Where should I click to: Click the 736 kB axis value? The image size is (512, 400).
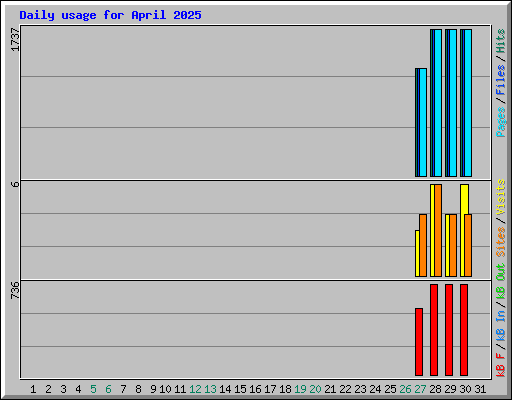(15, 290)
